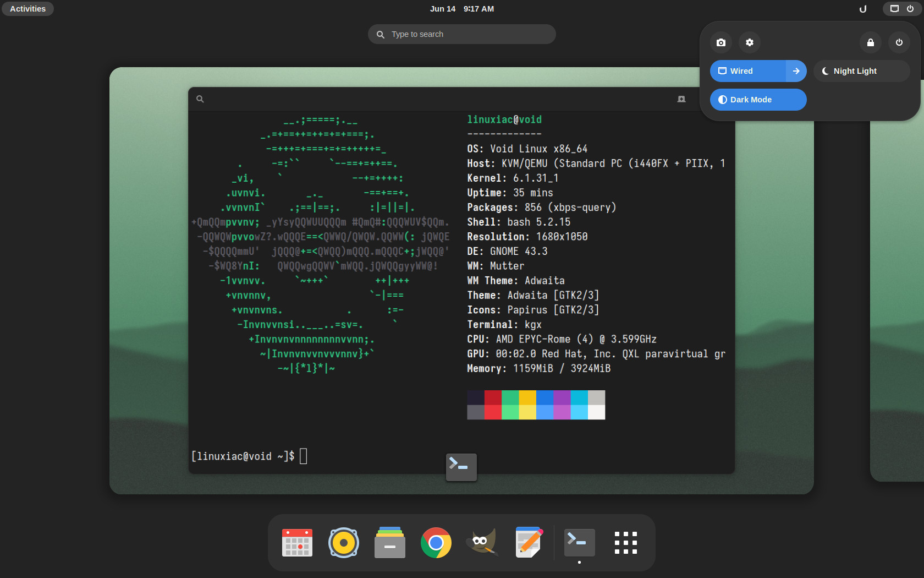Open the date and time menu

coord(462,9)
